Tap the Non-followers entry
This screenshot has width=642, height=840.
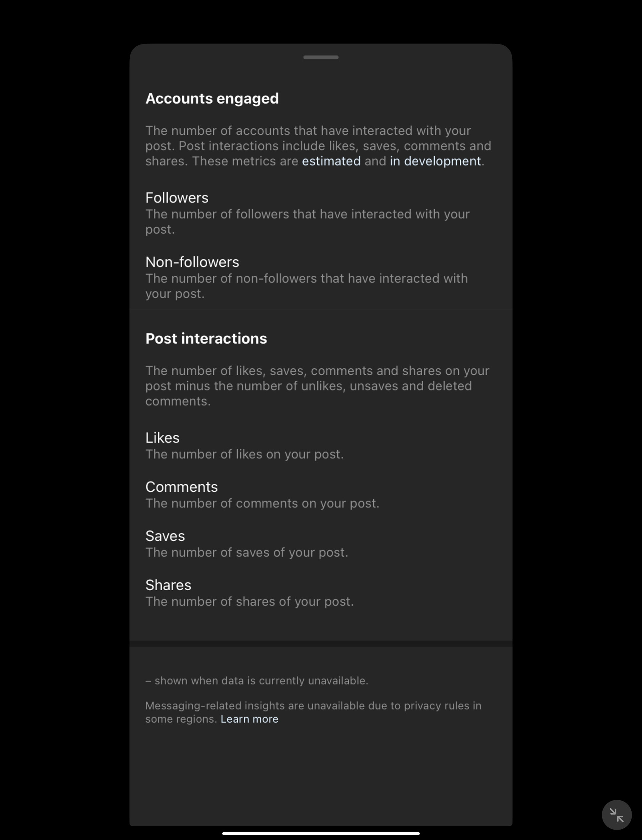point(321,278)
